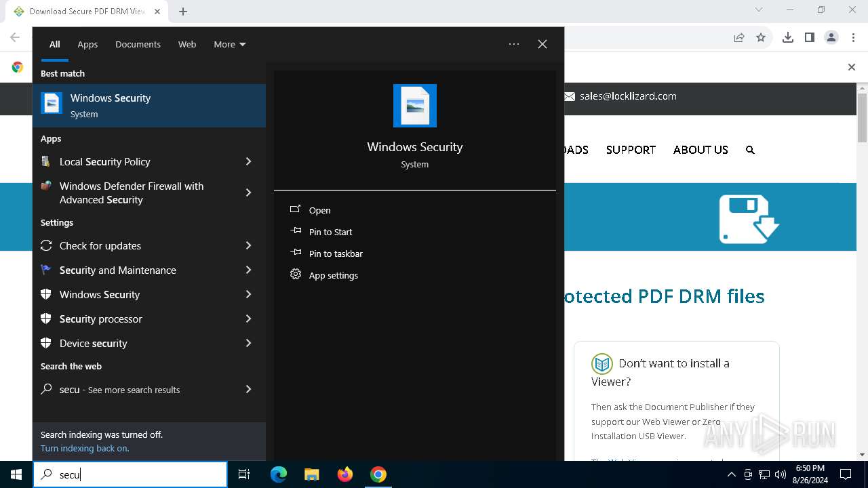Open File Explorer from the taskbar
Viewport: 868px width, 488px height.
[x=311, y=474]
